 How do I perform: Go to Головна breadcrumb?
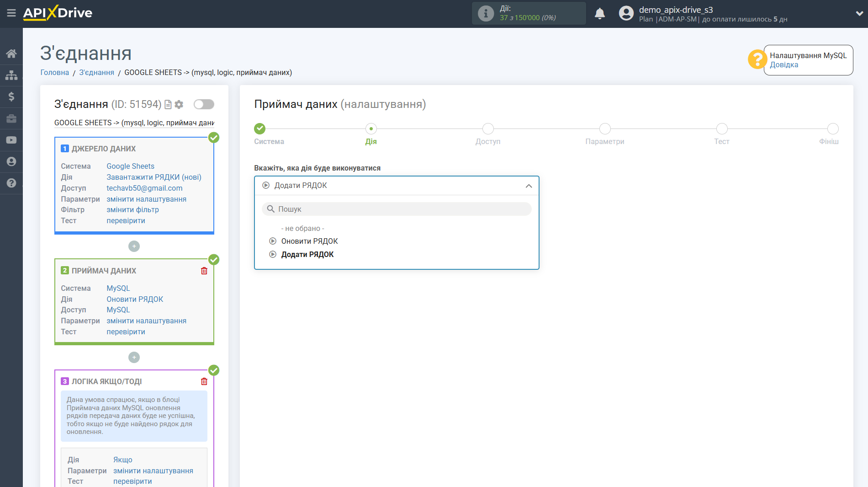55,72
